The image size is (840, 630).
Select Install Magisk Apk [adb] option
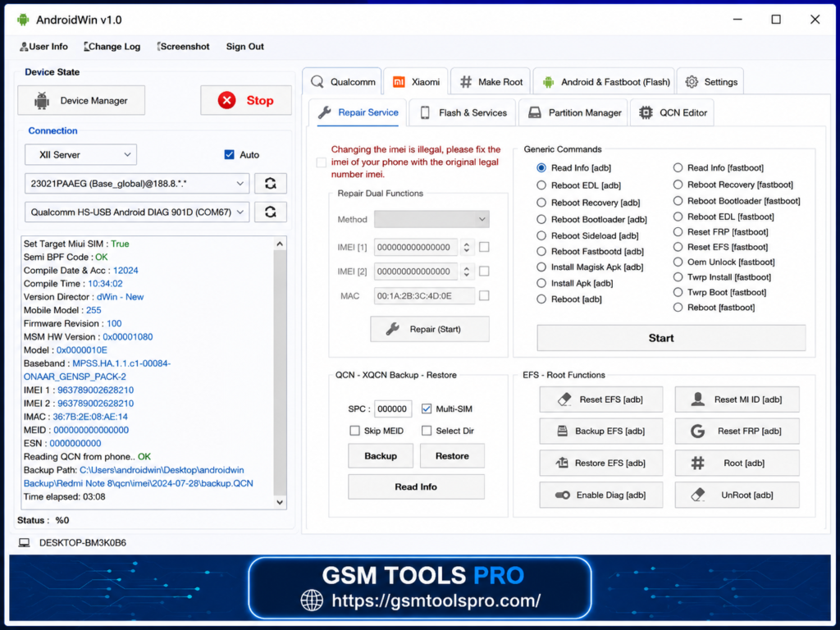coord(541,267)
